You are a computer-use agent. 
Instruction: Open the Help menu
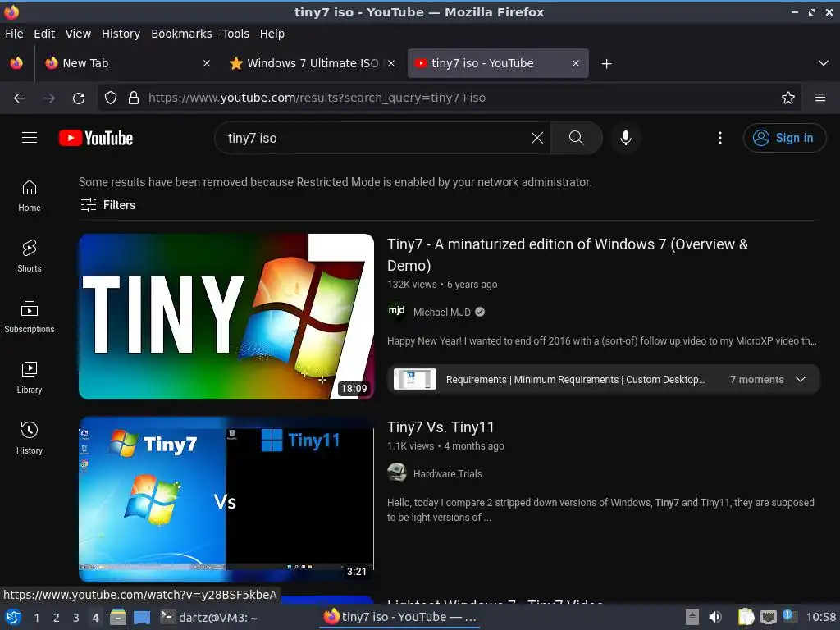tap(272, 34)
